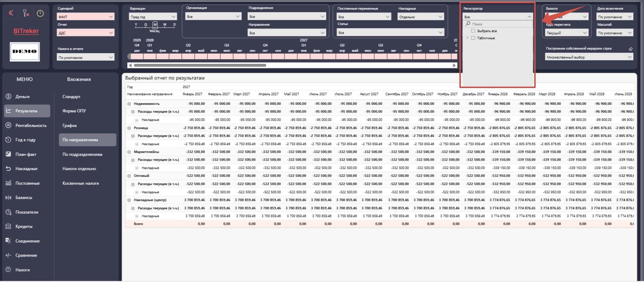Set period granularity to Q on slider

point(145,25)
